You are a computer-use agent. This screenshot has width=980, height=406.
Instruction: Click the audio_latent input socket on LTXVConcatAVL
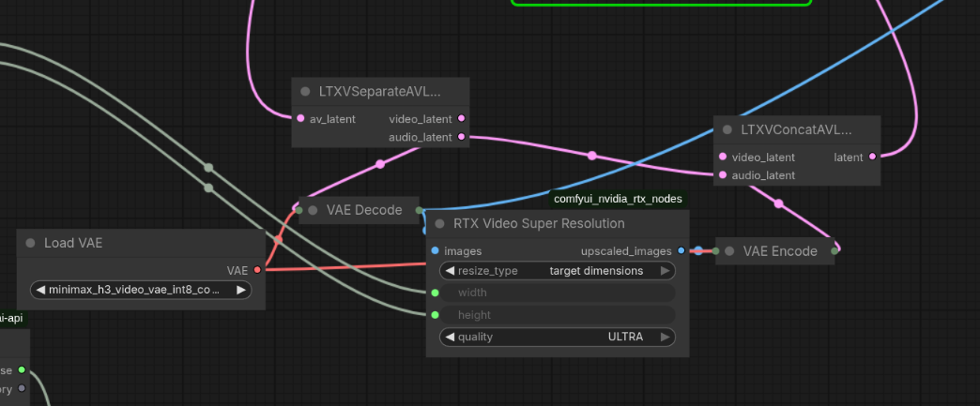pyautogui.click(x=723, y=175)
